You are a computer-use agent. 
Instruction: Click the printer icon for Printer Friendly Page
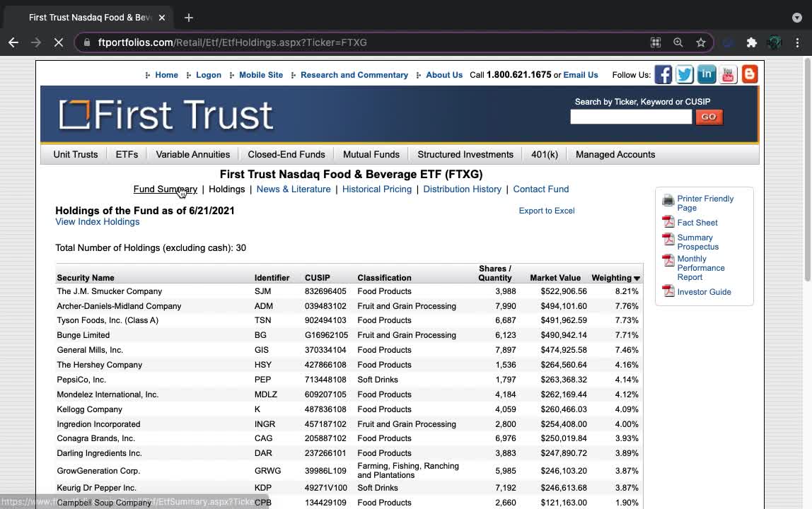coord(668,200)
